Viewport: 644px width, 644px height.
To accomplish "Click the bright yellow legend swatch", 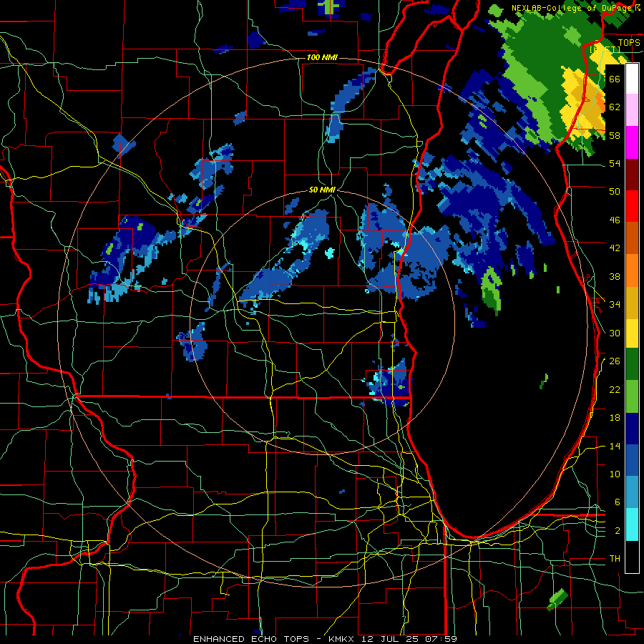I will tap(632, 333).
